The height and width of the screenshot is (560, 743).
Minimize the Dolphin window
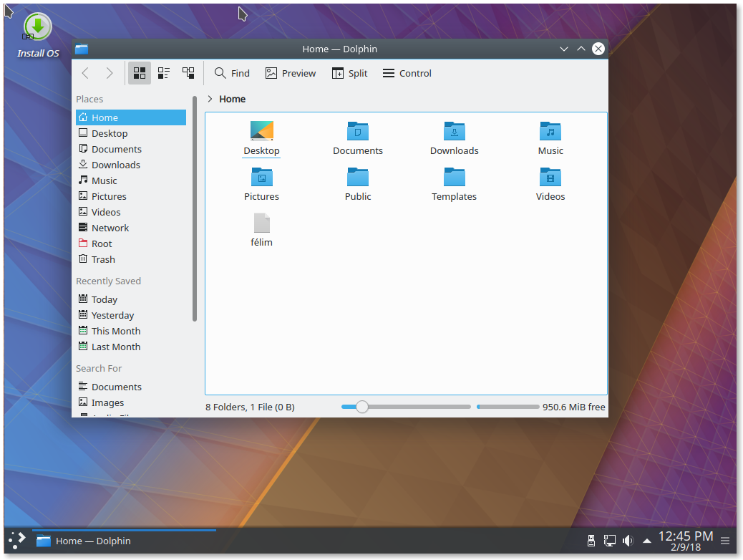(x=564, y=49)
